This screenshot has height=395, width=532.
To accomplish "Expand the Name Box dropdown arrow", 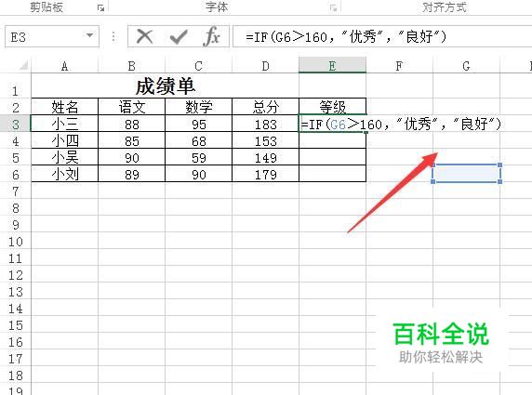I will tap(89, 35).
